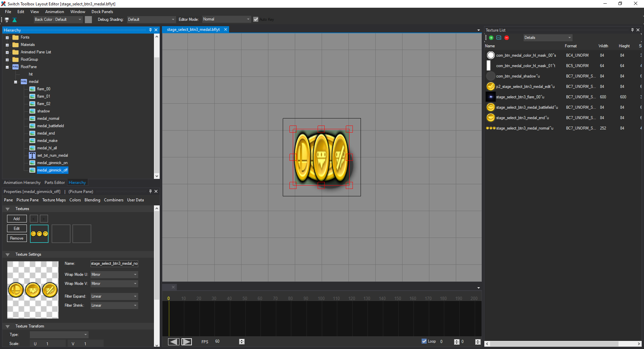Select the p2_stage_select_btn3_medal_edit^u texture icon
Screen dimensions: 644x349
[x=491, y=87]
